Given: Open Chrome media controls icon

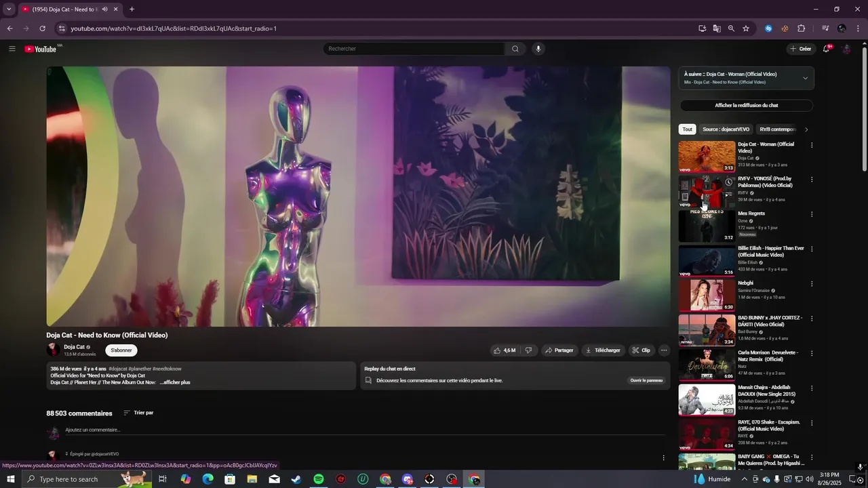Looking at the screenshot, I should 825,28.
